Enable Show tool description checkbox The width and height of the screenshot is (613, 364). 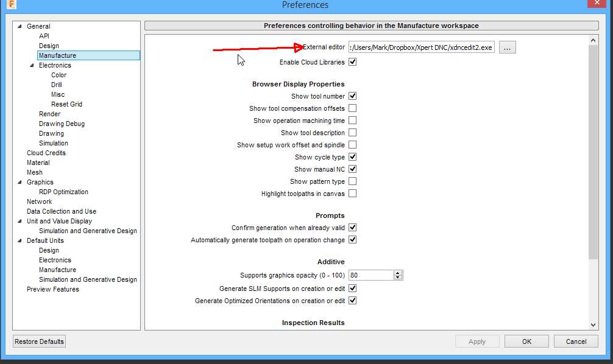click(353, 133)
